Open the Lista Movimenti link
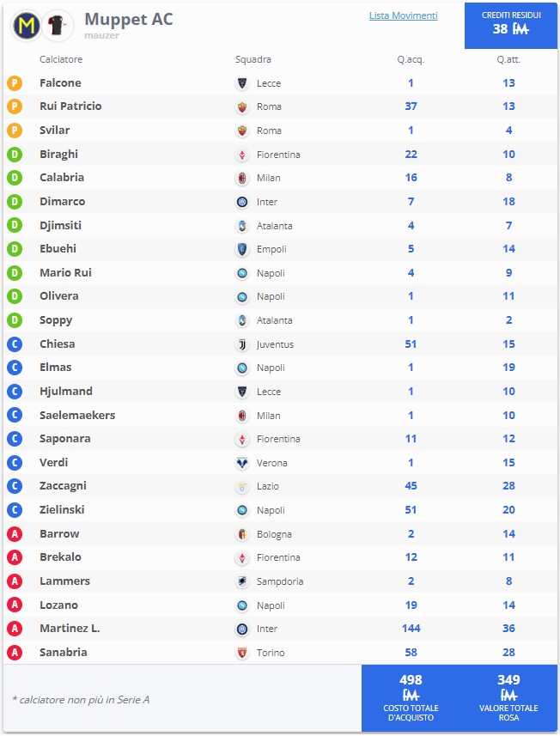The width and height of the screenshot is (560, 736). pos(403,15)
